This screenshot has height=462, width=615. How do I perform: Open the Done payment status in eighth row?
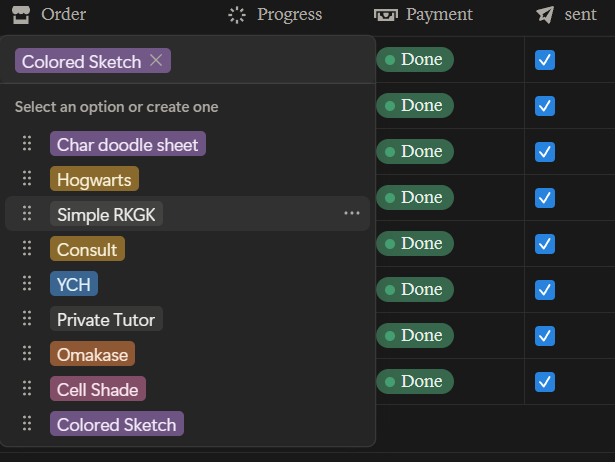pyautogui.click(x=415, y=381)
